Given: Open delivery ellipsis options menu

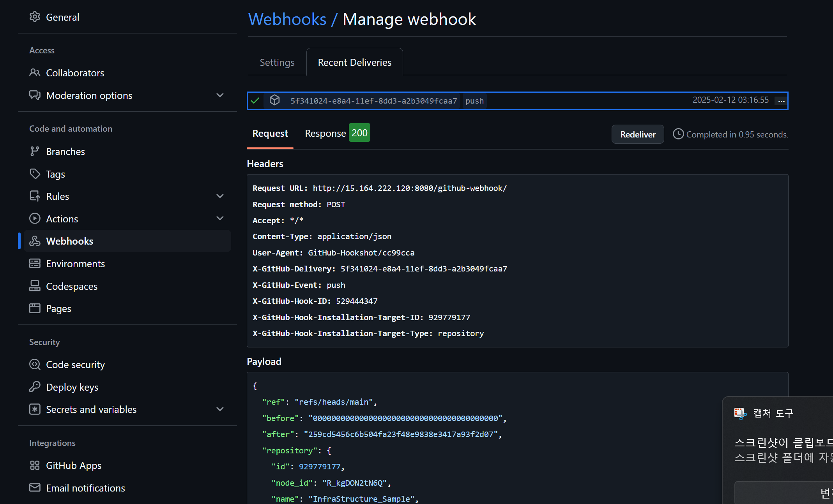Looking at the screenshot, I should tap(781, 101).
